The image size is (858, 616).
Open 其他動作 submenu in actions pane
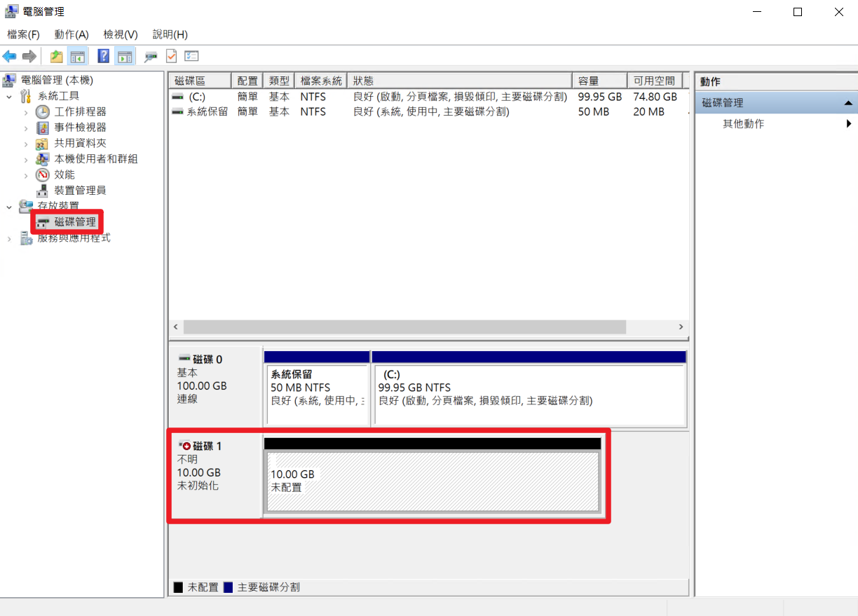point(776,124)
